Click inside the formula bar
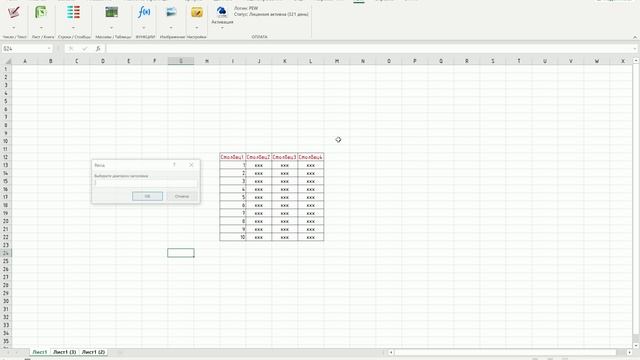The image size is (640, 360). click(369, 49)
